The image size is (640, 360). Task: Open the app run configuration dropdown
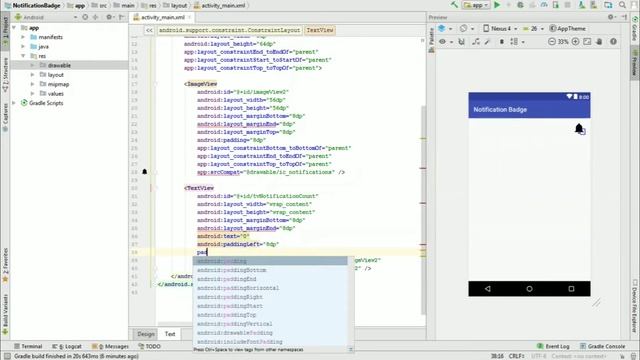click(476, 5)
